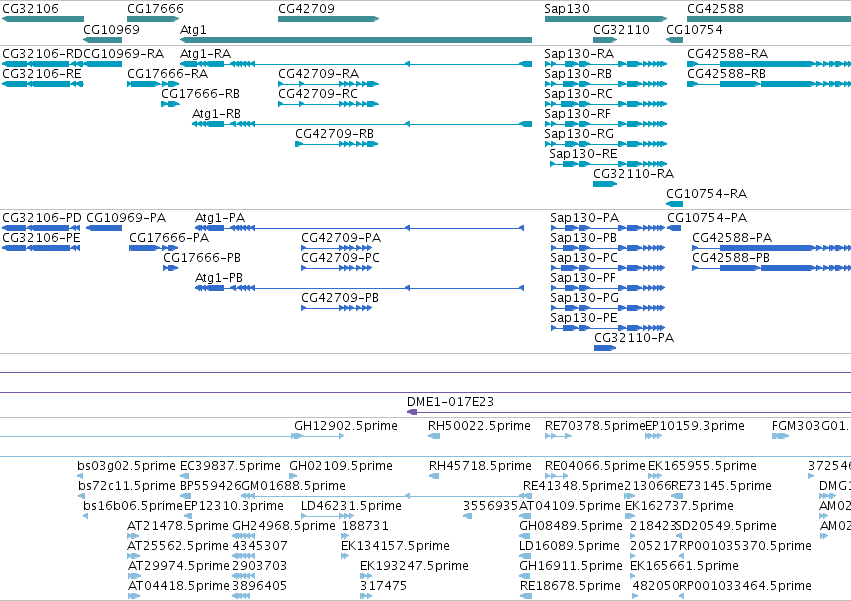Click the Atg1-PB protein label
Viewport: 851px width, 601px height.
(x=219, y=277)
